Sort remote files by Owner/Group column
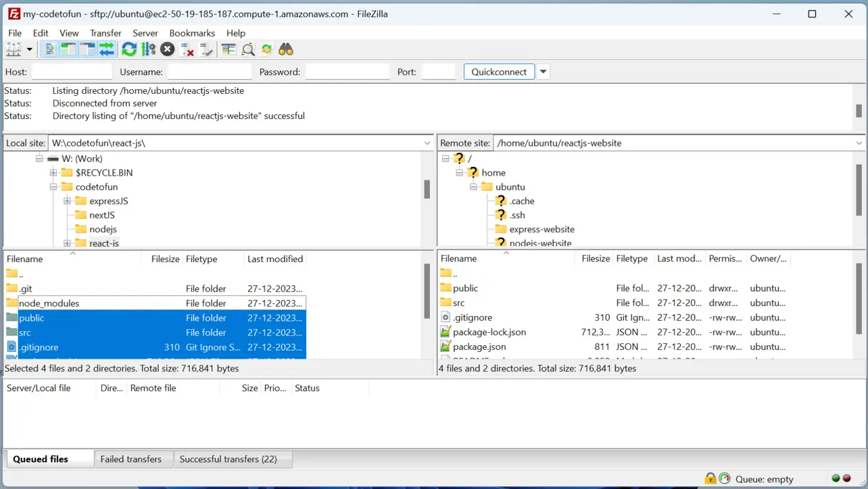 pyautogui.click(x=768, y=259)
